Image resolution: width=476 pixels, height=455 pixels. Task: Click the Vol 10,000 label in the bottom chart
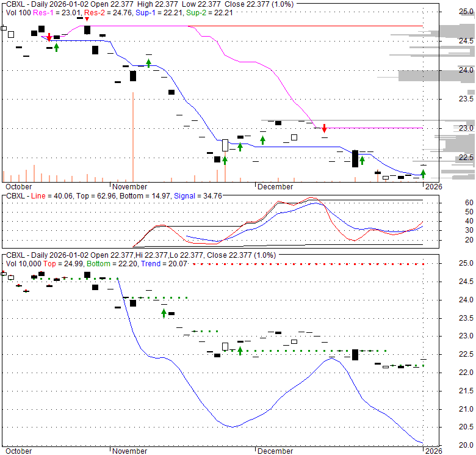23,263
